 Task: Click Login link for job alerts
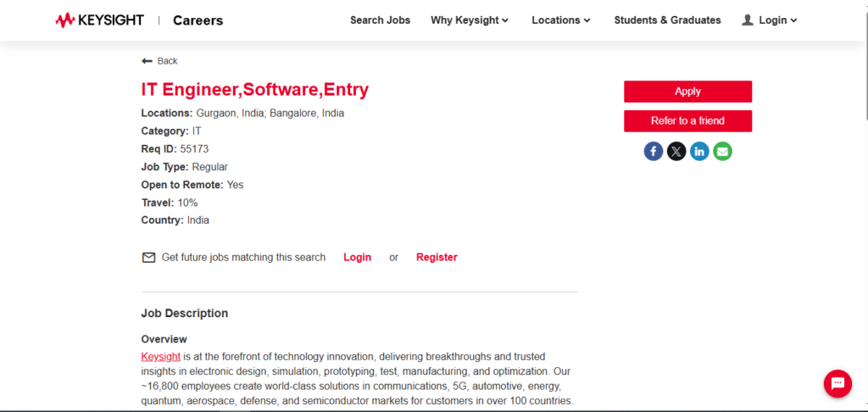357,258
